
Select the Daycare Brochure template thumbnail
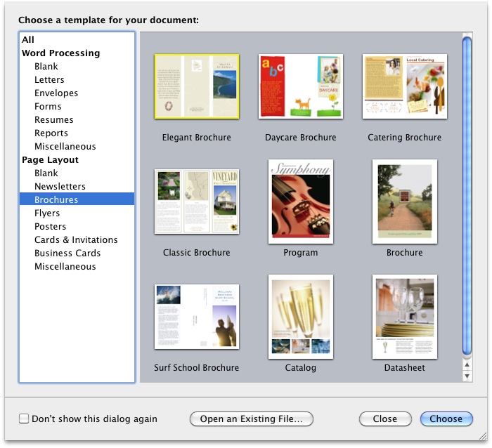click(301, 86)
